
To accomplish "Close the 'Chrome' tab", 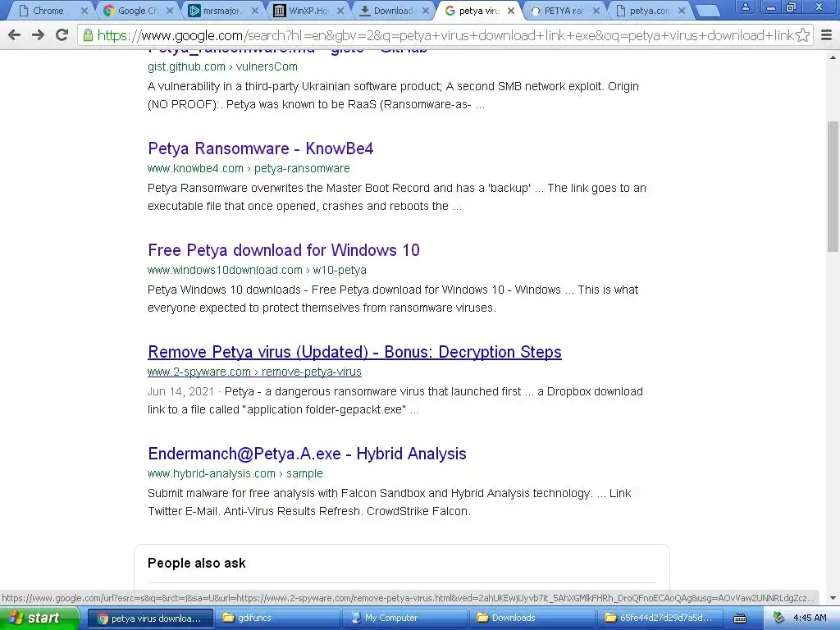I will click(84, 11).
